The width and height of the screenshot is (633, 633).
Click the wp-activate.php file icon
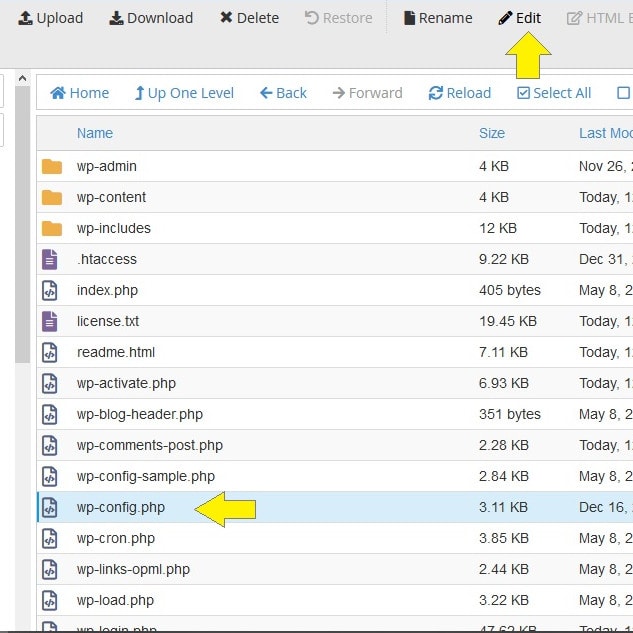[50, 384]
